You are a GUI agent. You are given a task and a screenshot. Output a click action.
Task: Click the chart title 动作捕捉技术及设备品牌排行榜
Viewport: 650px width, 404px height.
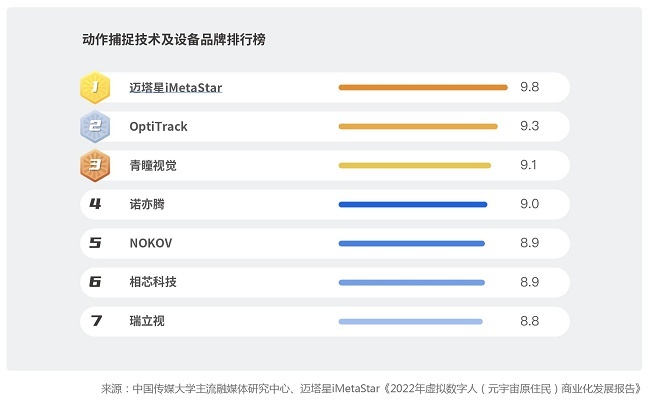[x=174, y=39]
